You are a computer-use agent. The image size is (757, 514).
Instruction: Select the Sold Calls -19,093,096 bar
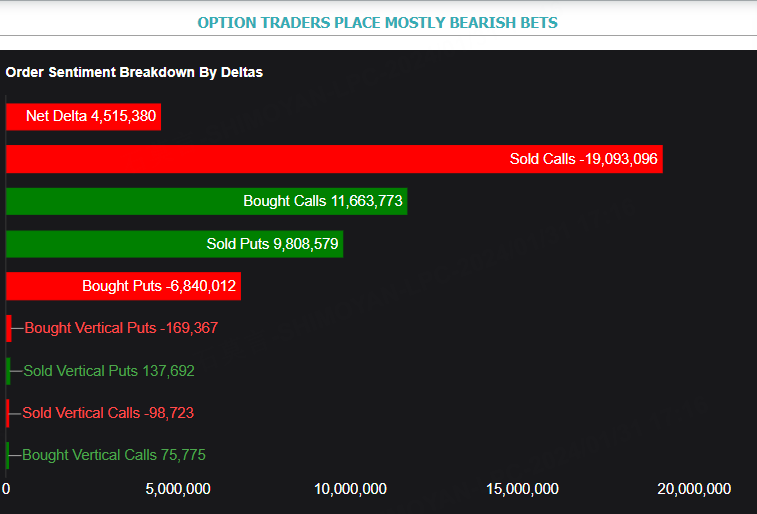click(335, 159)
